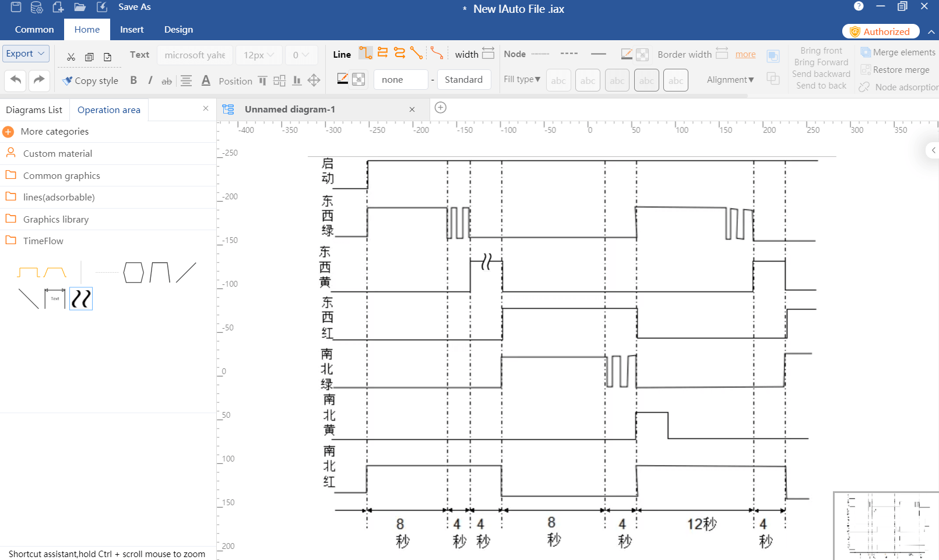The width and height of the screenshot is (939, 560).
Task: Click the line width icon
Action: pyautogui.click(x=488, y=53)
